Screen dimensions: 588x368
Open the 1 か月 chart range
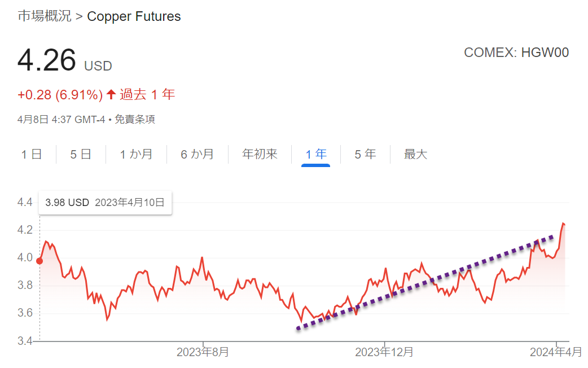[136, 154]
